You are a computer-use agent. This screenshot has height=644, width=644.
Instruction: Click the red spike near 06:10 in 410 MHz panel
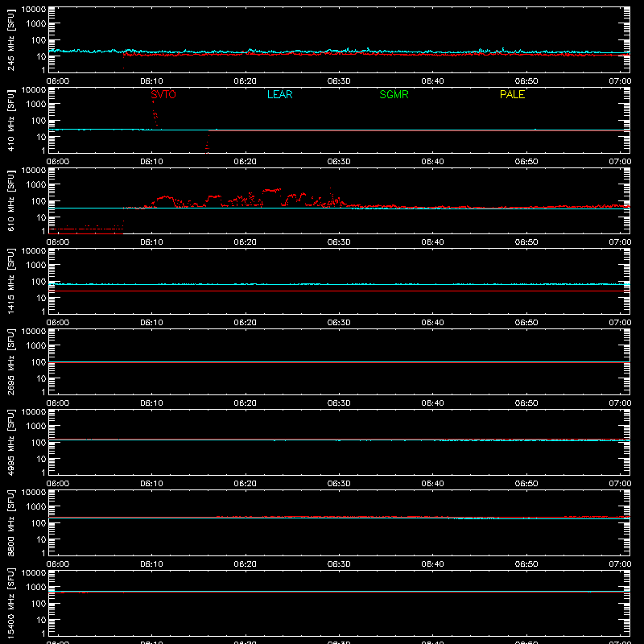[x=155, y=114]
